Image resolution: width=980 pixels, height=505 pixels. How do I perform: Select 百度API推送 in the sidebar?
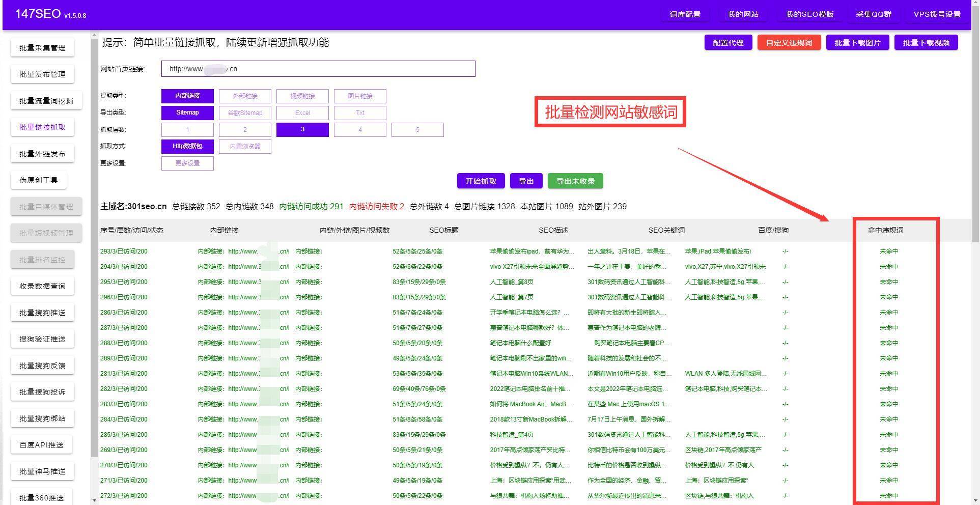[x=42, y=444]
